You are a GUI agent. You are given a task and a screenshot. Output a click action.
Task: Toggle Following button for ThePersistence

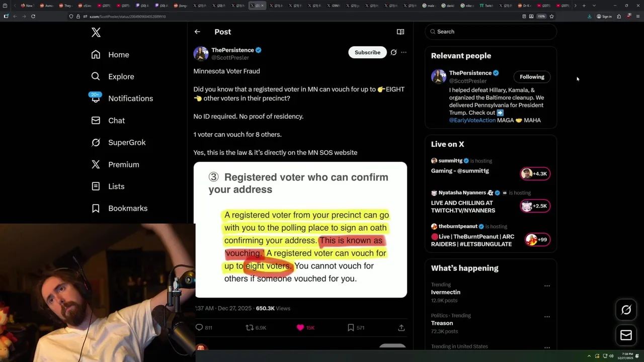[x=532, y=77]
